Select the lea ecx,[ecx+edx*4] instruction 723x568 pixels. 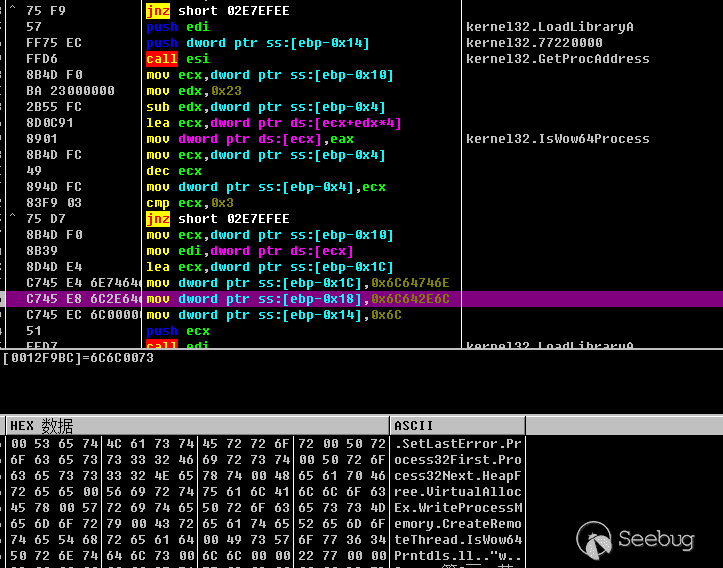point(274,123)
